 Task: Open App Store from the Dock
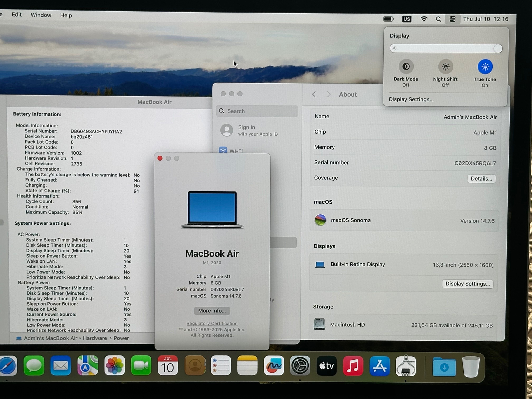(379, 366)
